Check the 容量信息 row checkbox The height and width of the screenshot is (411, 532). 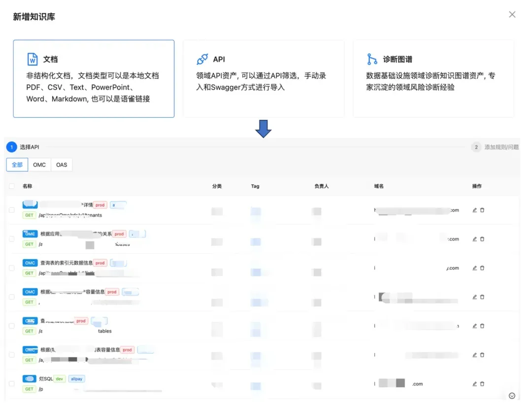pos(12,297)
